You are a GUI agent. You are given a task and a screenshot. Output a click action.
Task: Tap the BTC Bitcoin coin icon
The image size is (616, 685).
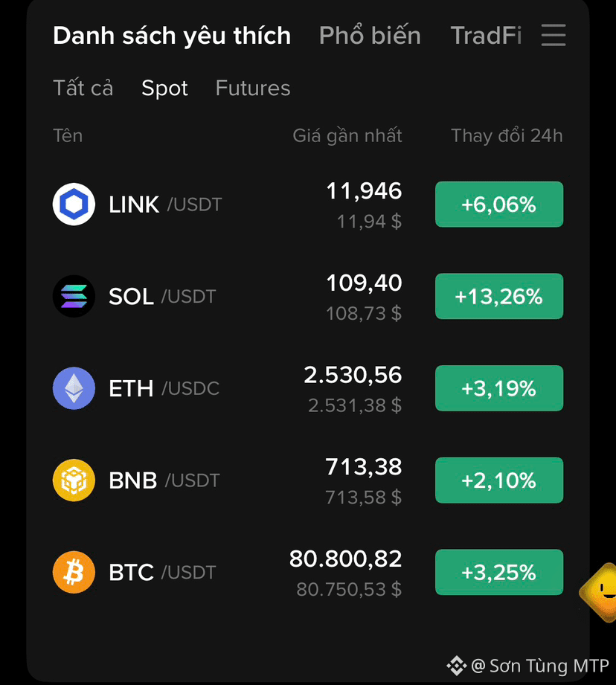tap(74, 572)
